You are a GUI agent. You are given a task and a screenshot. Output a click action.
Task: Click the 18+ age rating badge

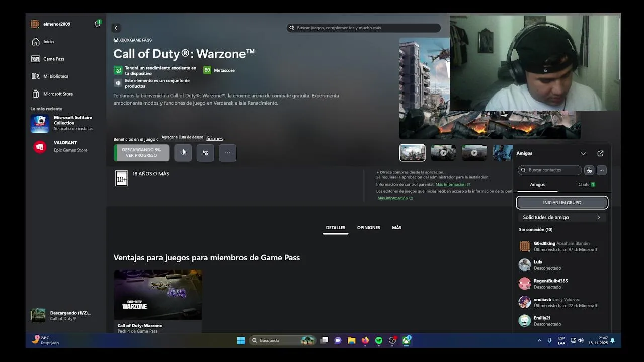[x=121, y=178]
